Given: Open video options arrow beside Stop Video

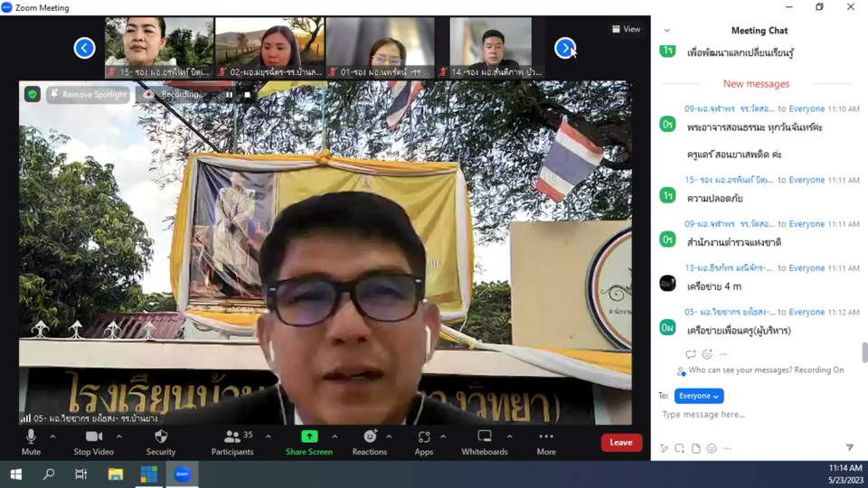Looking at the screenshot, I should pyautogui.click(x=119, y=436).
